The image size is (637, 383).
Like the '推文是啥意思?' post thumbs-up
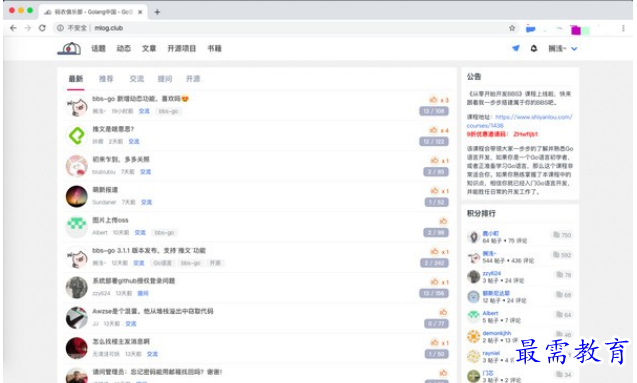(434, 130)
